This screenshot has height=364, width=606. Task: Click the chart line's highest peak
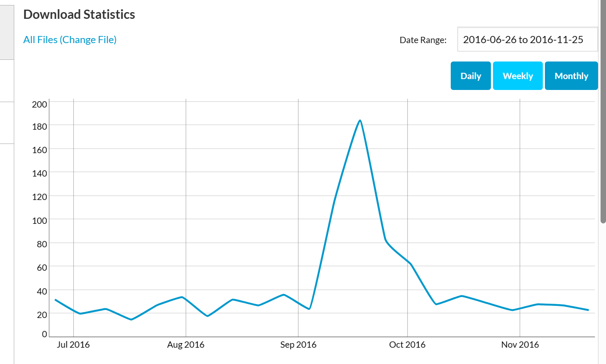click(x=360, y=121)
